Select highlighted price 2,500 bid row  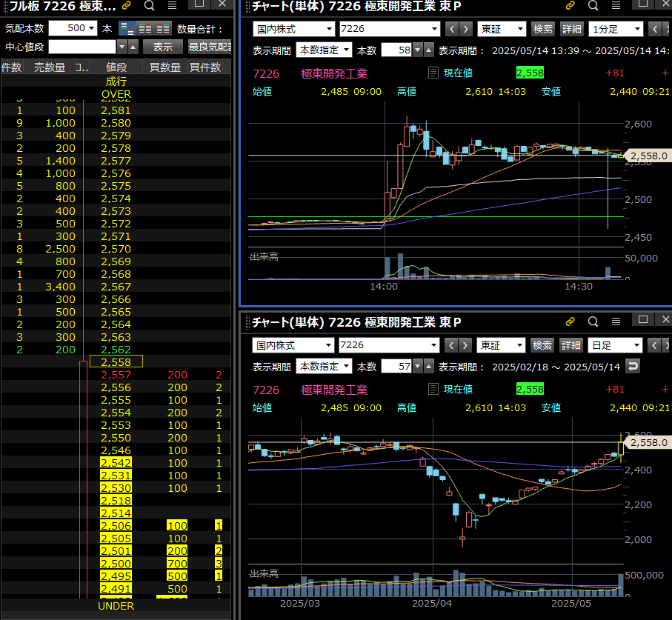[x=116, y=564]
